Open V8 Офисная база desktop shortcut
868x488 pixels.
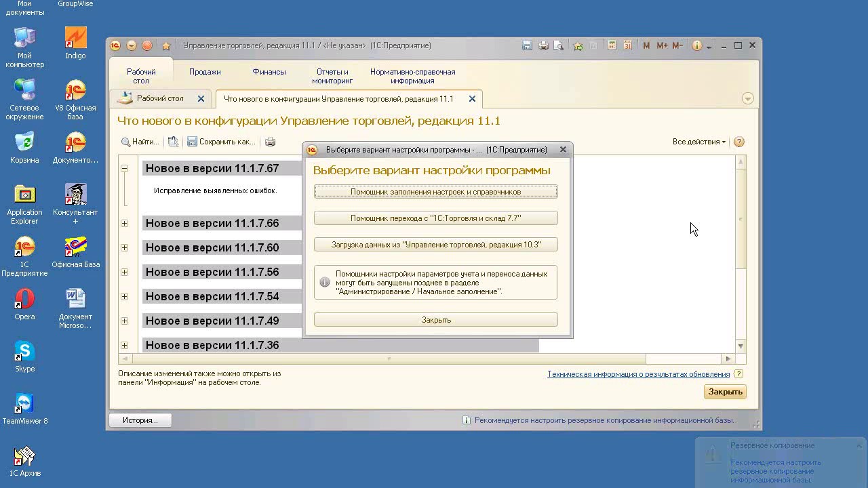pyautogui.click(x=75, y=99)
